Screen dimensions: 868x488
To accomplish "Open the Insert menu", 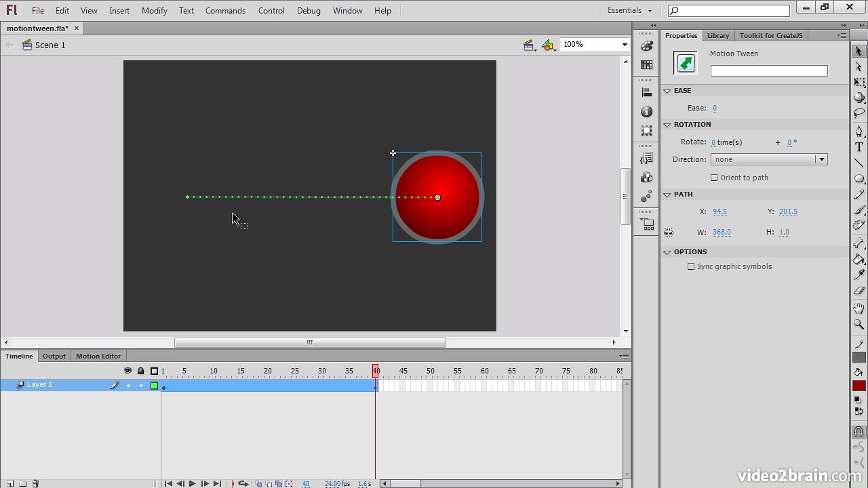I will coord(119,10).
